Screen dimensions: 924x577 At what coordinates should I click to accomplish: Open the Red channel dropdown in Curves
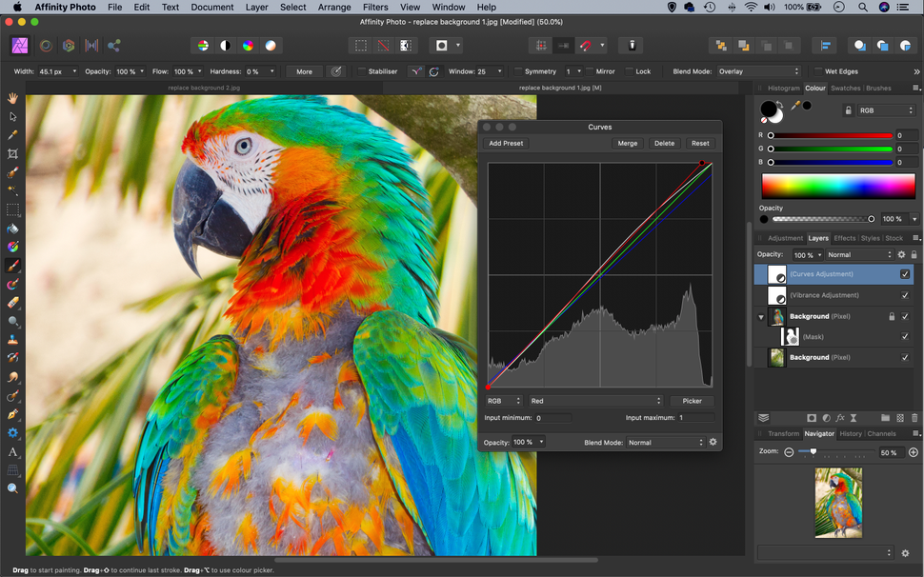[x=597, y=400]
